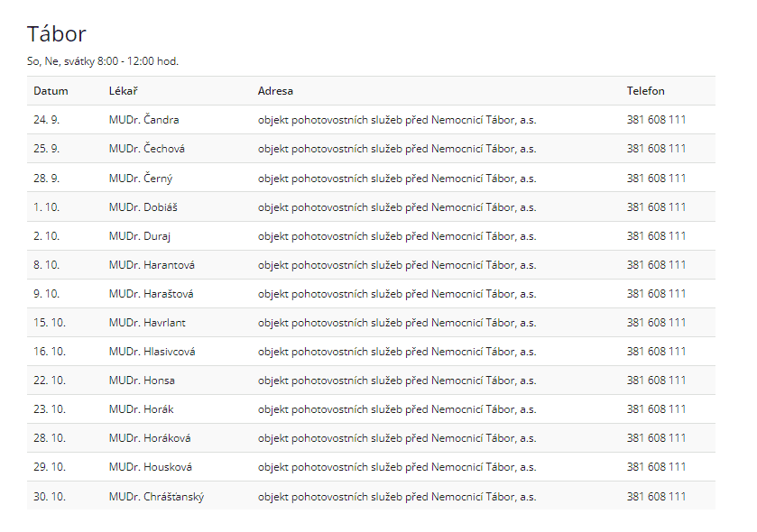This screenshot has height=532, width=757.
Task: Click the Telefon column header
Action: (x=645, y=91)
